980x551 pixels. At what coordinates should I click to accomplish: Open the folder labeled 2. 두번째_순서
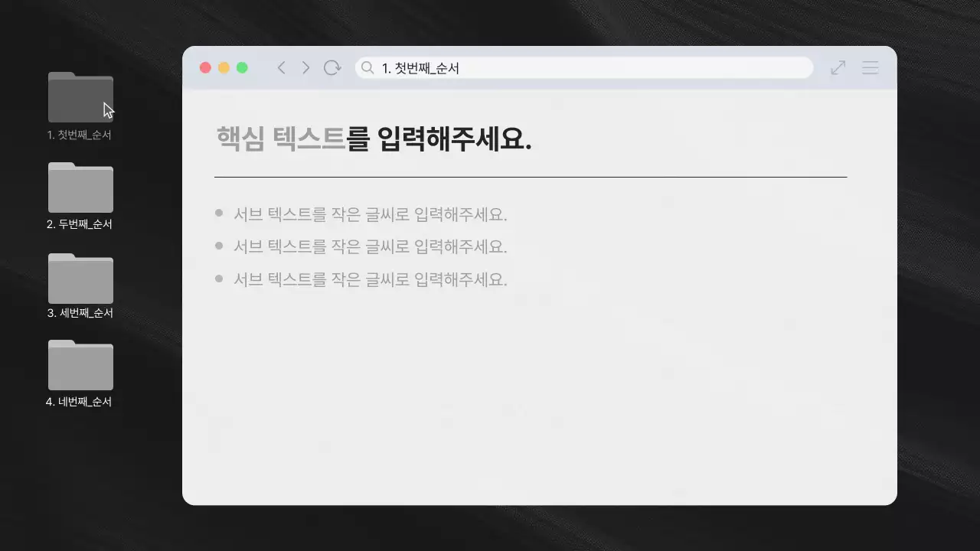click(80, 187)
